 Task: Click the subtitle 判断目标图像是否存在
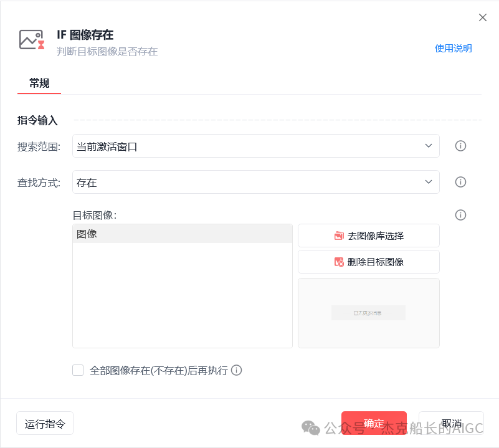[107, 52]
